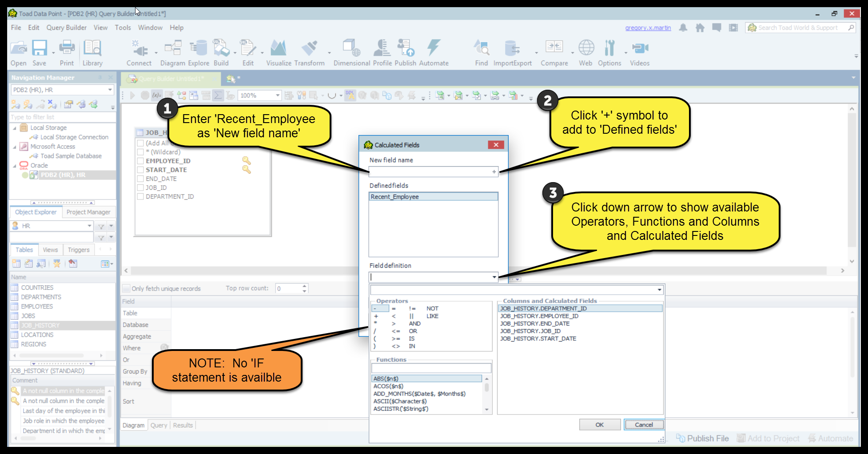This screenshot has width=868, height=454.
Task: Open the Open file tool
Action: [19, 52]
